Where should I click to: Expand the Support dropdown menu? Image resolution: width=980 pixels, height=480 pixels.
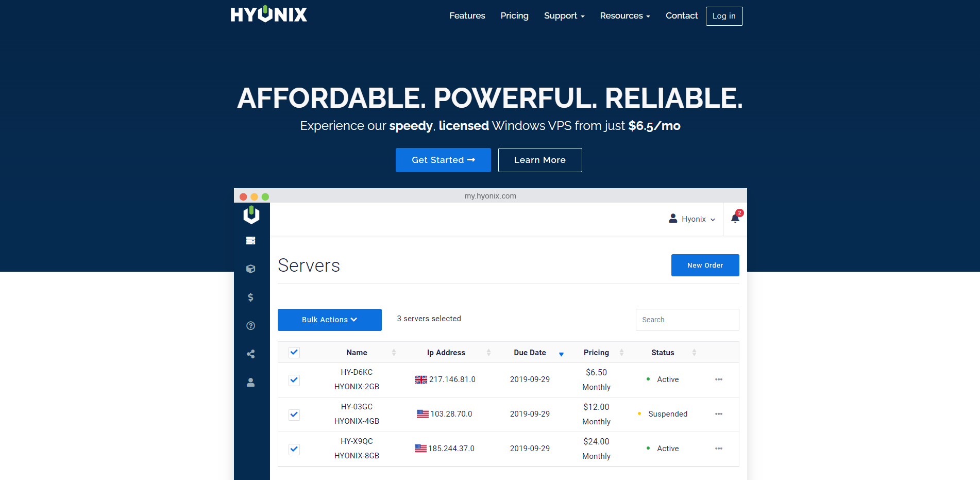click(x=564, y=15)
